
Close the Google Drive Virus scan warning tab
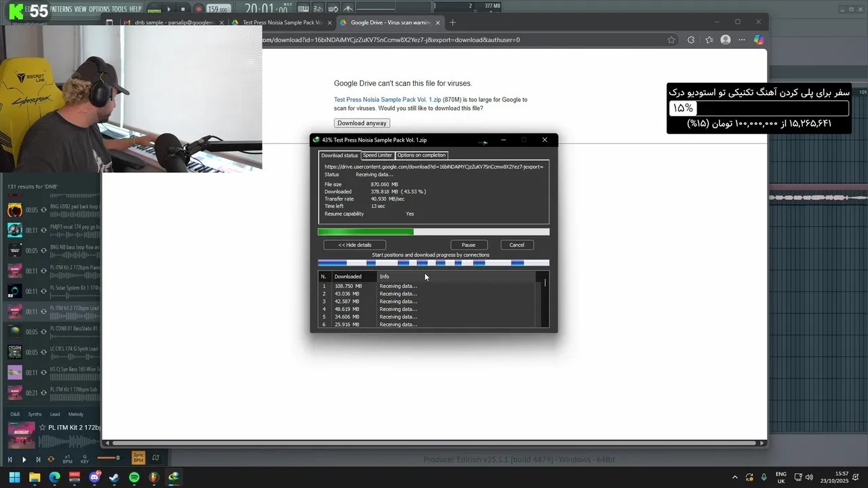coord(439,22)
